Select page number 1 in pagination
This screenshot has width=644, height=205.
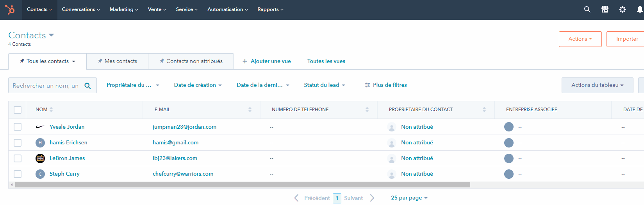[x=337, y=198]
